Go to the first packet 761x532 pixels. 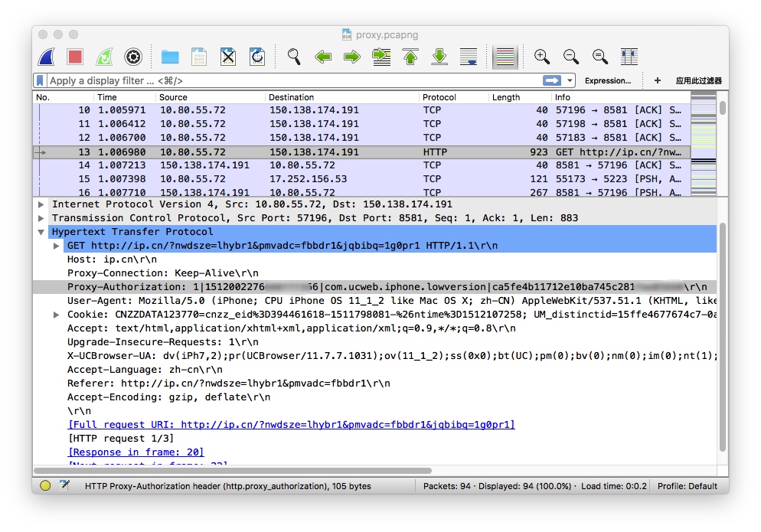[410, 57]
